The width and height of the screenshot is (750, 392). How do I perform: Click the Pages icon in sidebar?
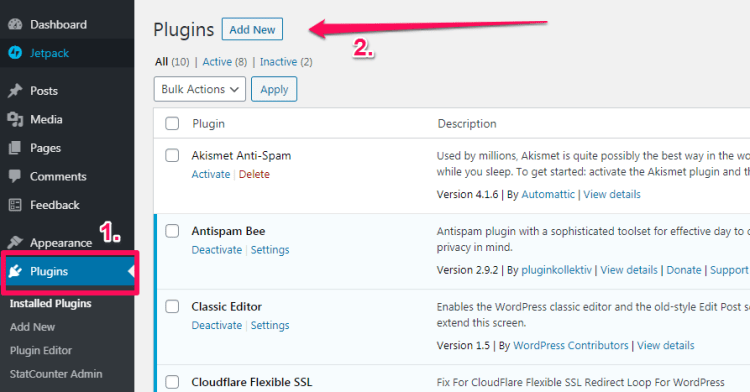15,148
